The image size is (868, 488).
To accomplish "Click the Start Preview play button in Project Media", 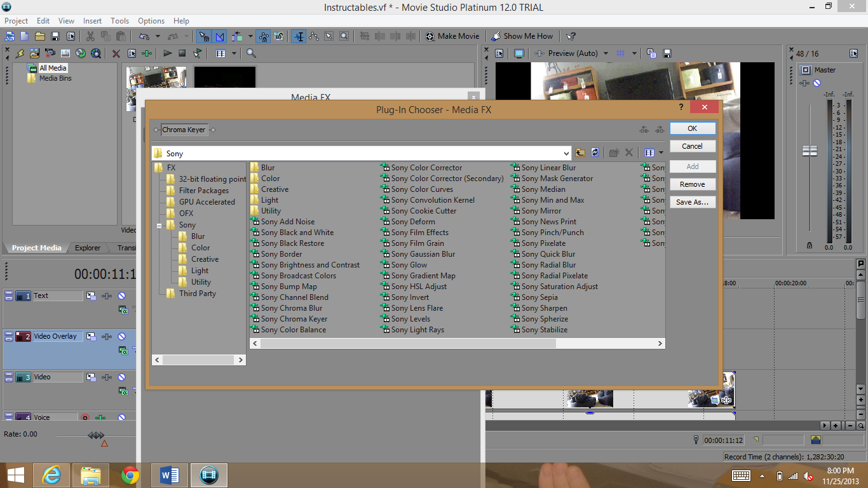I will tap(167, 53).
